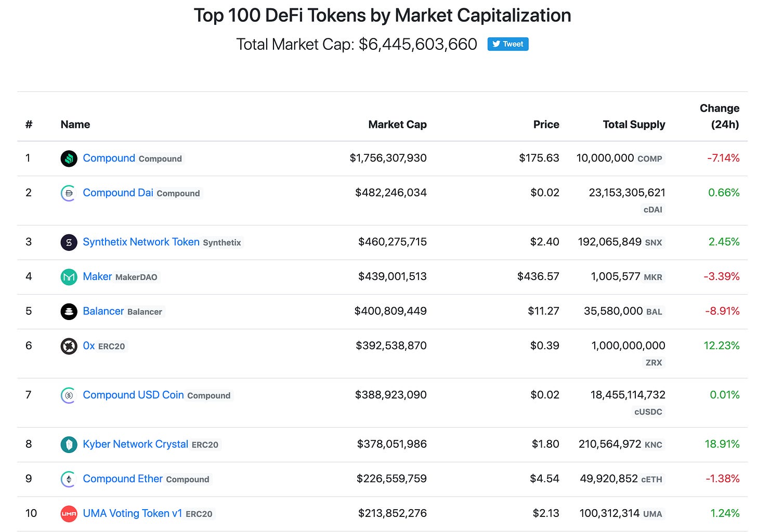757x532 pixels.
Task: Sort by the Change (24h) column header
Action: pos(720,116)
